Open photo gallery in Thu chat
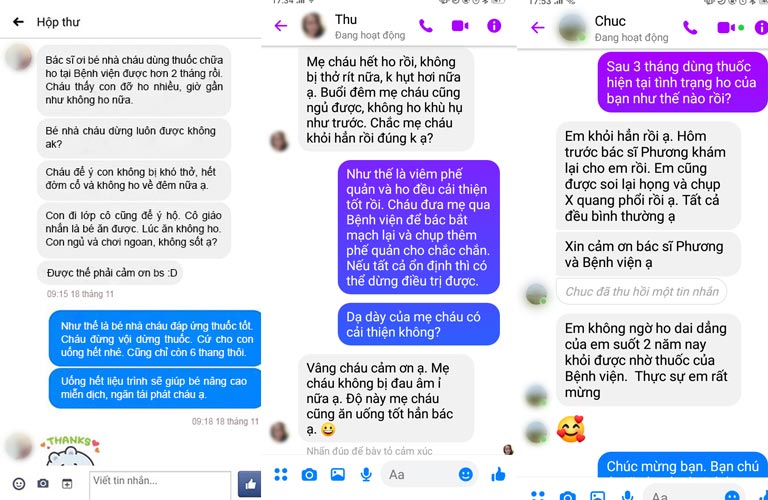Viewport: 768px width, 500px height. 337,474
